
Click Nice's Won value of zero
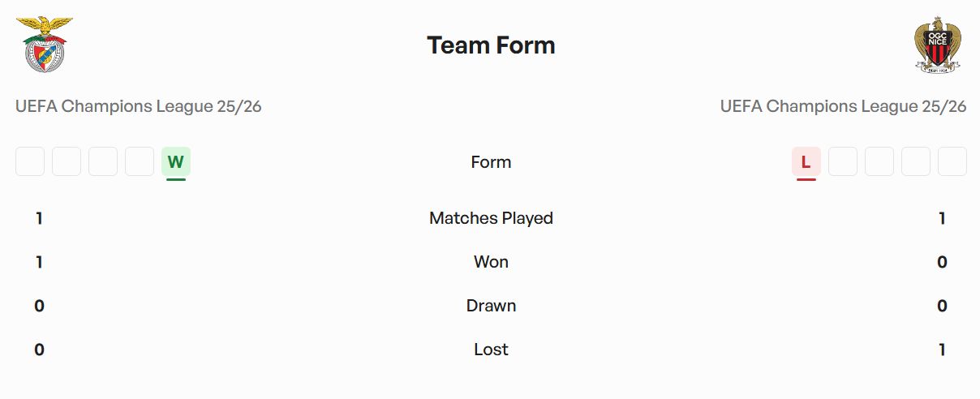(942, 262)
